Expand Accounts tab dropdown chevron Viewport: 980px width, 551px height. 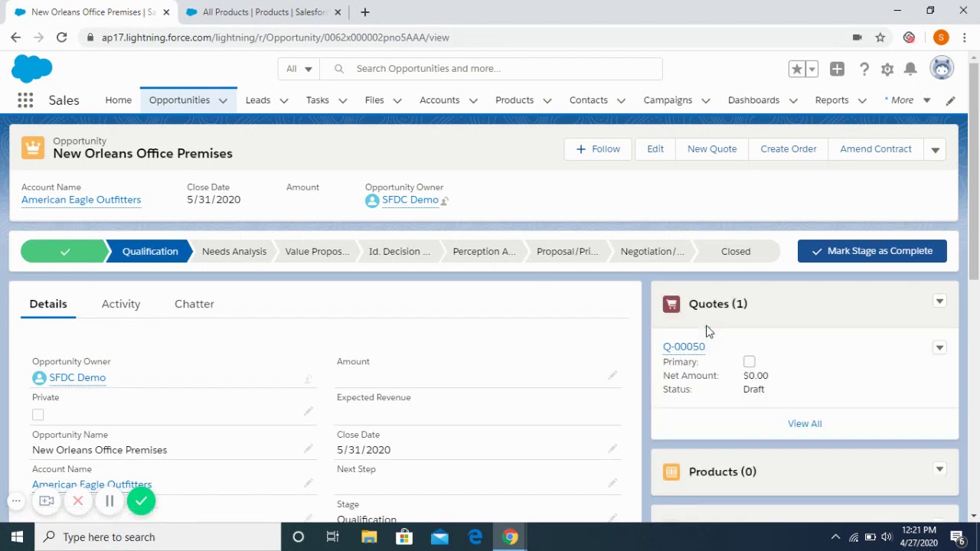coord(473,100)
